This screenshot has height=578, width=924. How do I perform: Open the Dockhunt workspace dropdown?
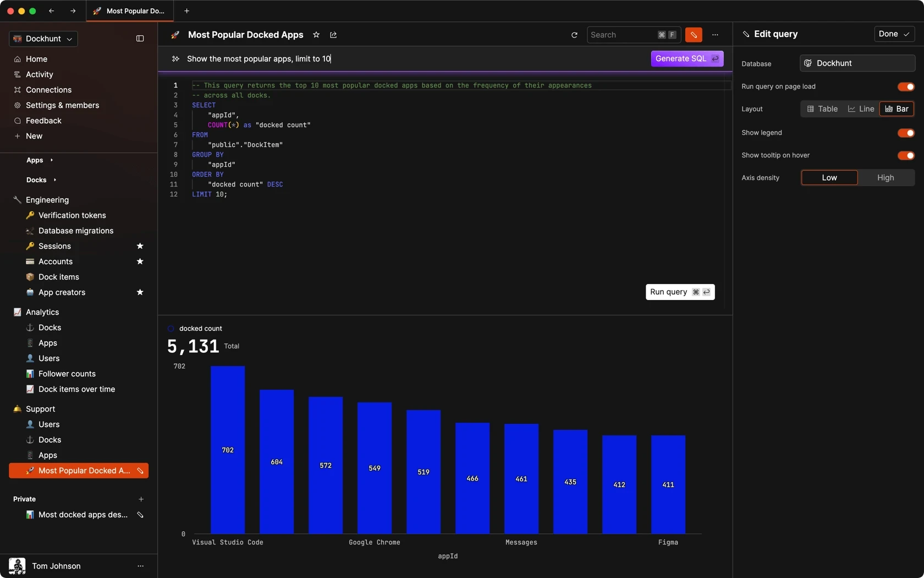pos(43,39)
